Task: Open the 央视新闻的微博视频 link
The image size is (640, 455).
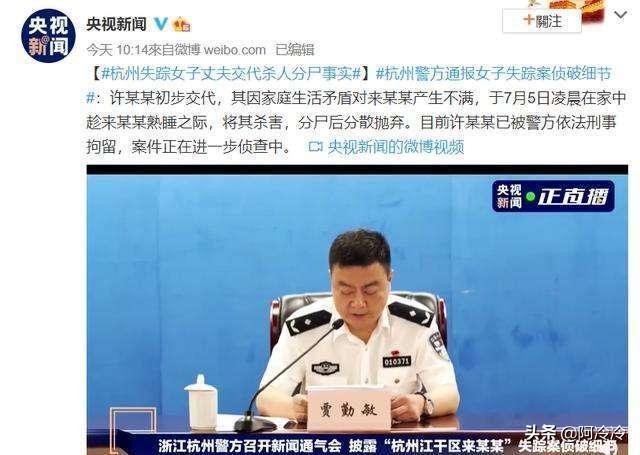Action: [x=396, y=146]
